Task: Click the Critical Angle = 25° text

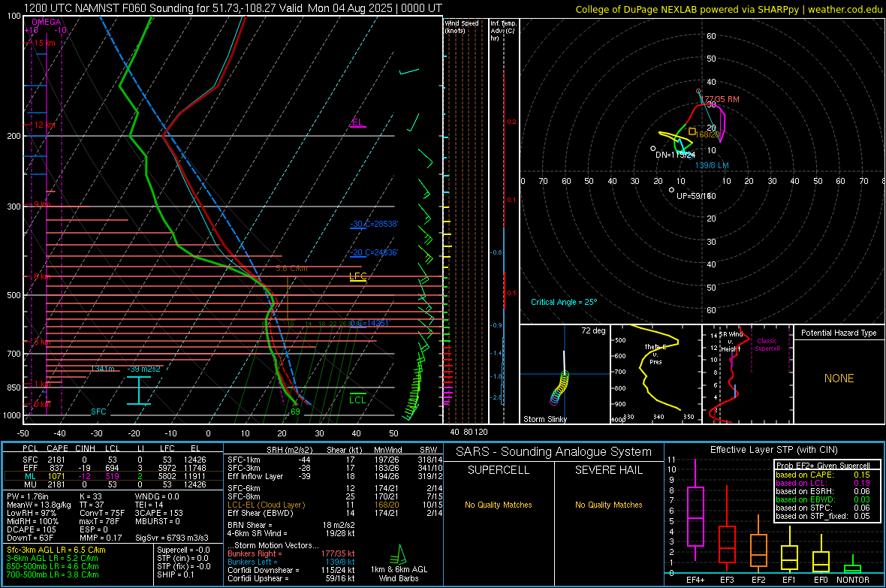Action: point(564,302)
